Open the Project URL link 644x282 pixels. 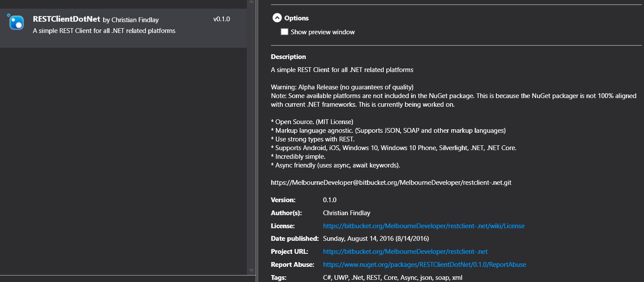[x=405, y=252]
